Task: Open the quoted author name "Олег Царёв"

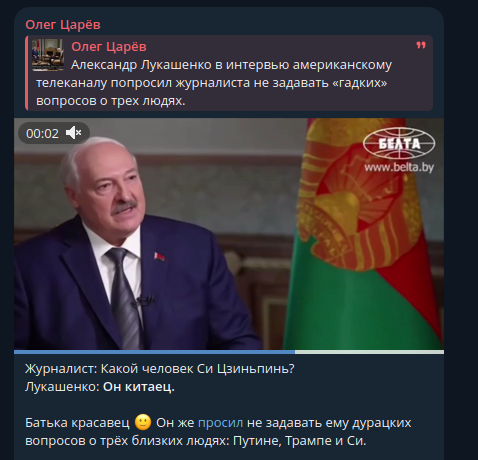Action: [109, 47]
